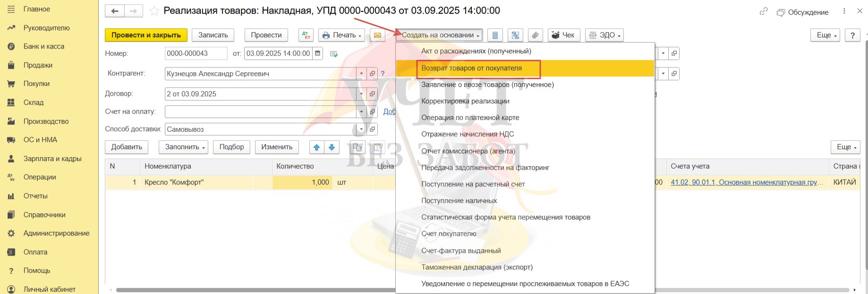Expand the Способ доставки dropdown
Viewport: 868px width, 294px height.
[x=361, y=129]
